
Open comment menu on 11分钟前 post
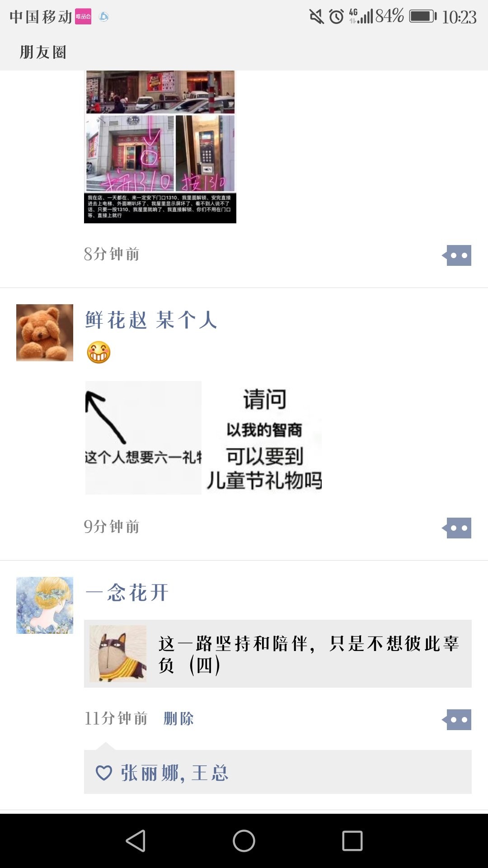(x=457, y=720)
